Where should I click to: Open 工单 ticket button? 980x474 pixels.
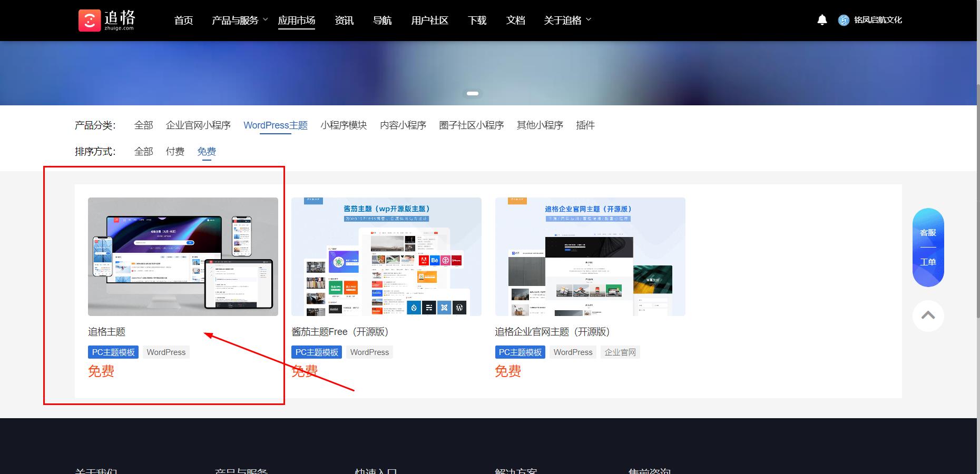pyautogui.click(x=928, y=262)
